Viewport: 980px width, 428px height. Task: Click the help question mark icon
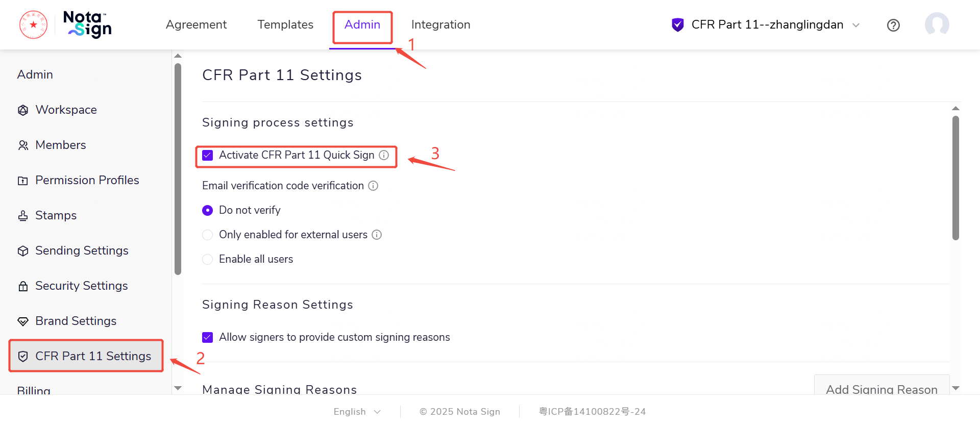coord(893,25)
